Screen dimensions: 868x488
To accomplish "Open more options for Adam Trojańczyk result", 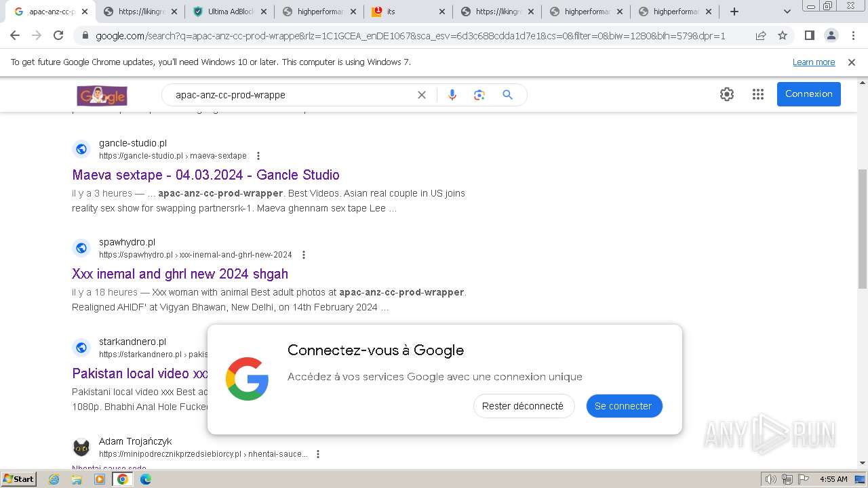I will 318,454.
